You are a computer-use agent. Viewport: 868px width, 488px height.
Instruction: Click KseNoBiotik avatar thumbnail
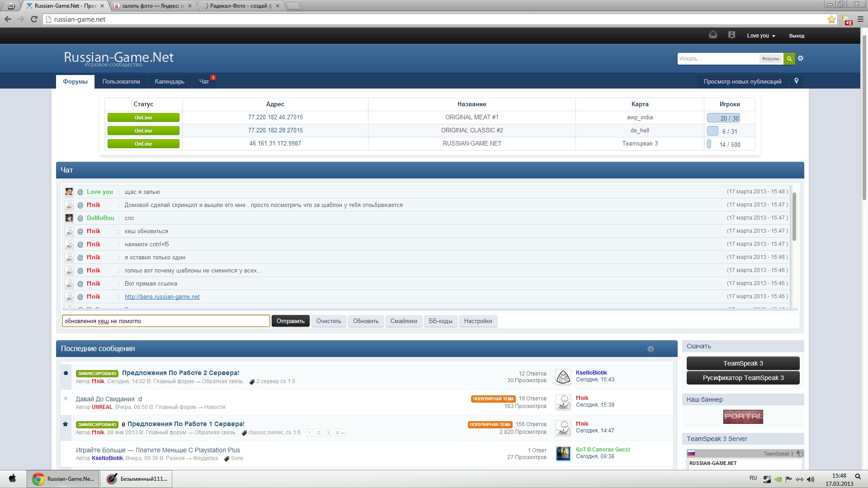[x=563, y=377]
